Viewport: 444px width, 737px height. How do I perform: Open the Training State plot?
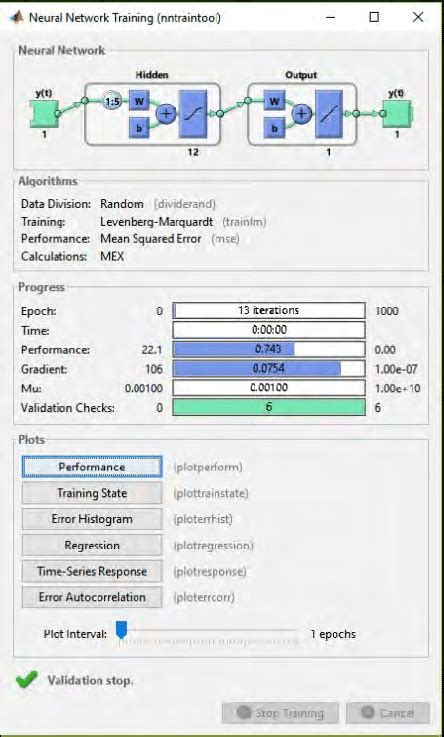click(x=92, y=493)
